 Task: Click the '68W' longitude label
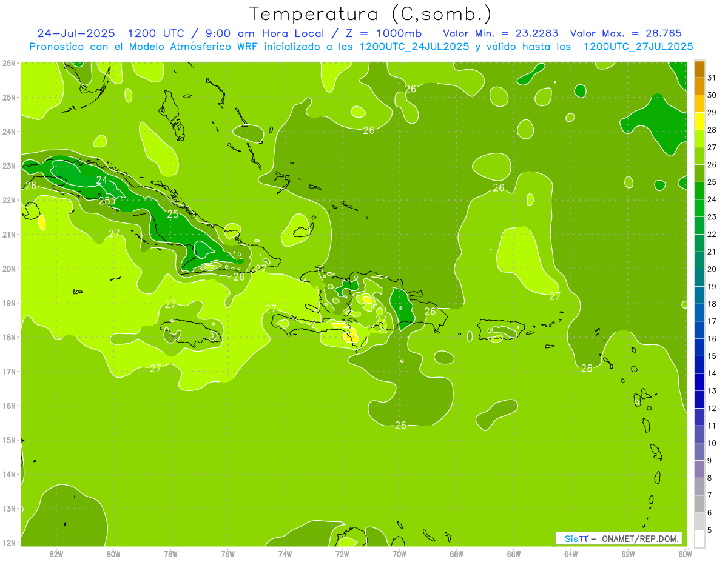(456, 554)
